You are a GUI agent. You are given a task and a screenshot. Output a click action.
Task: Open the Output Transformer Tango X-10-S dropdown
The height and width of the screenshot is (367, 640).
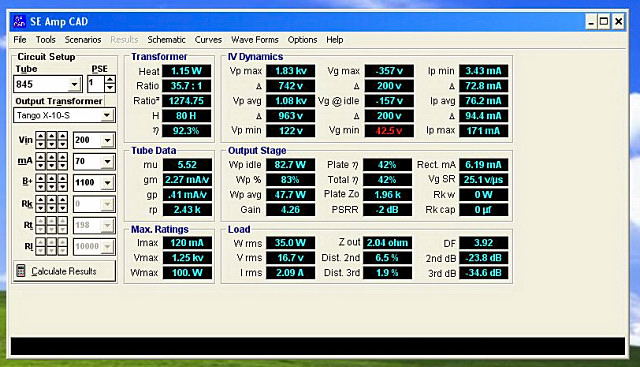pyautogui.click(x=107, y=116)
